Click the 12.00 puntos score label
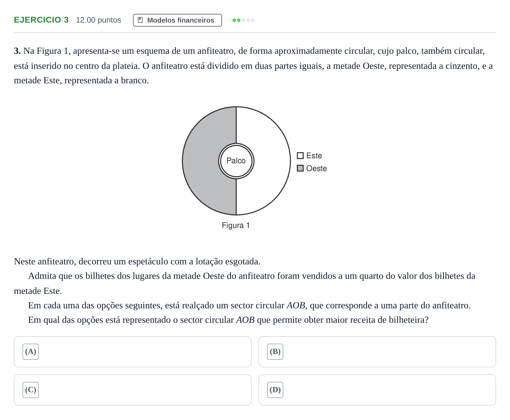This screenshot has width=510, height=420. (98, 20)
